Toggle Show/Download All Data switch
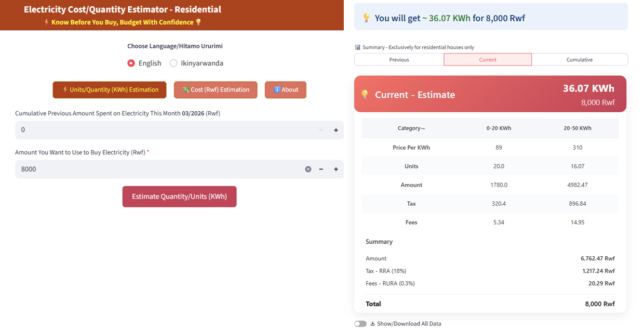The height and width of the screenshot is (329, 644). pos(360,324)
